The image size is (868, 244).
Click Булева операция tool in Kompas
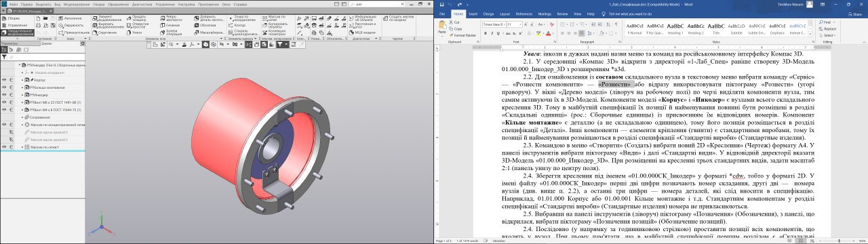(171, 33)
